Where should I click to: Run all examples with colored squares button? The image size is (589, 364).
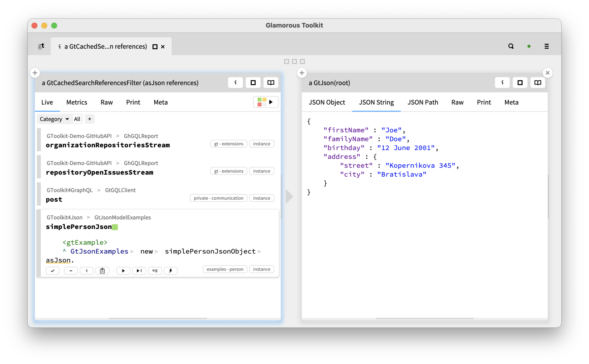[266, 102]
